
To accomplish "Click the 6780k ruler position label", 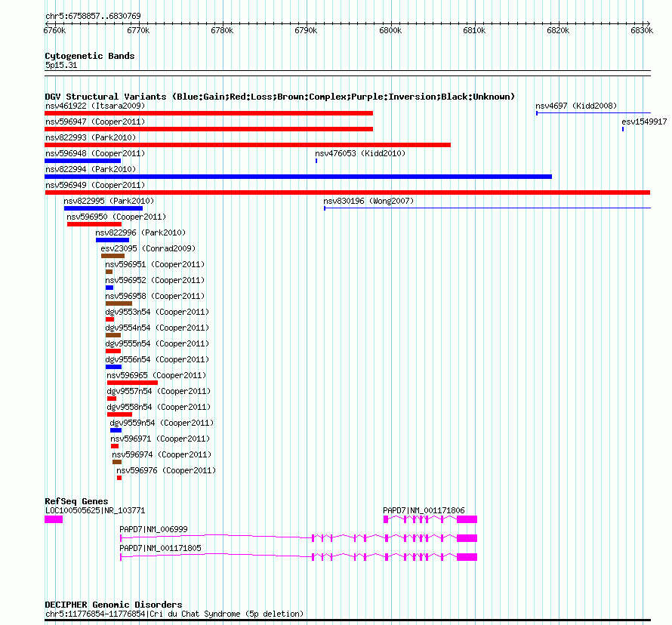I will 222,31.
